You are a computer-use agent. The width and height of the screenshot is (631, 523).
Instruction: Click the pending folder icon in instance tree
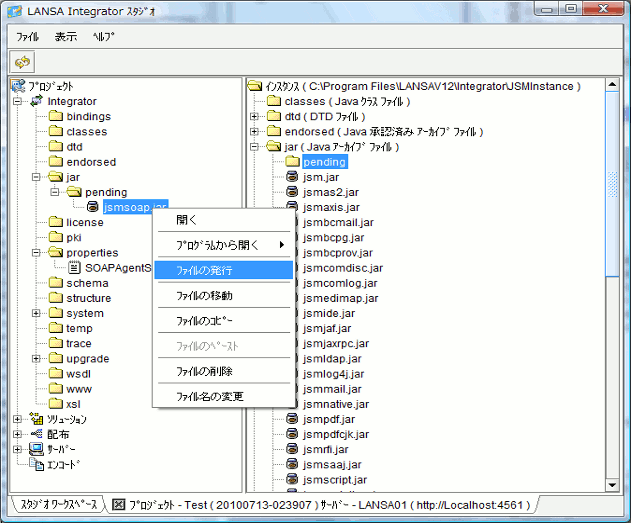(x=293, y=161)
